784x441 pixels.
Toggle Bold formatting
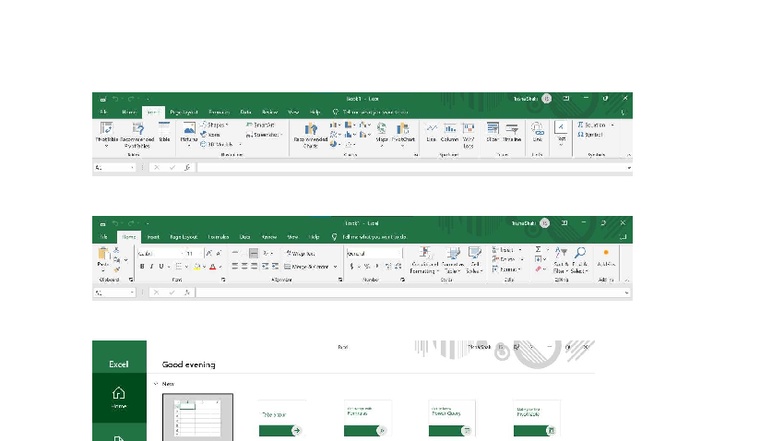(142, 266)
